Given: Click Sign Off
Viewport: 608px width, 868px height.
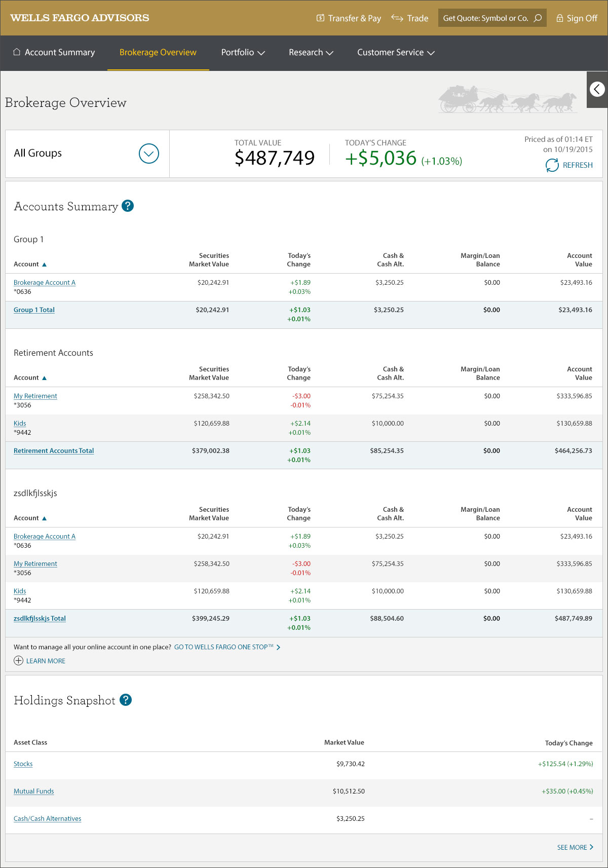Looking at the screenshot, I should (x=577, y=18).
